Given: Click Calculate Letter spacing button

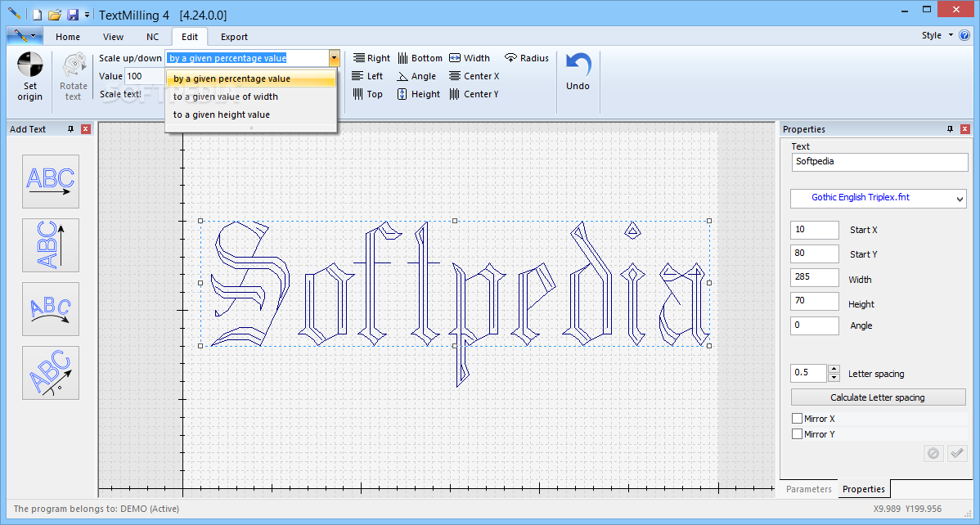Looking at the screenshot, I should tap(878, 397).
